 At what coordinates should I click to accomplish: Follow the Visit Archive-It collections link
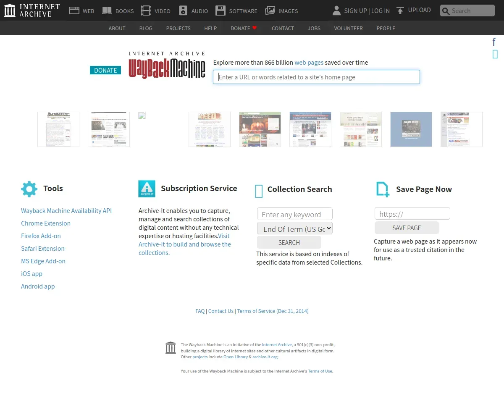(x=185, y=244)
